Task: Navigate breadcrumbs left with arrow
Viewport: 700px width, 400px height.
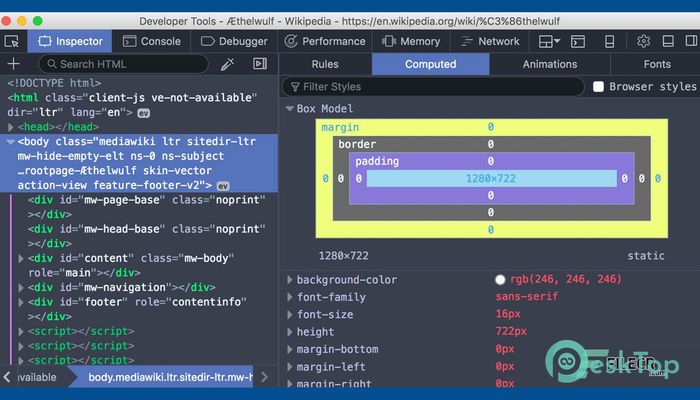Action: click(x=7, y=377)
